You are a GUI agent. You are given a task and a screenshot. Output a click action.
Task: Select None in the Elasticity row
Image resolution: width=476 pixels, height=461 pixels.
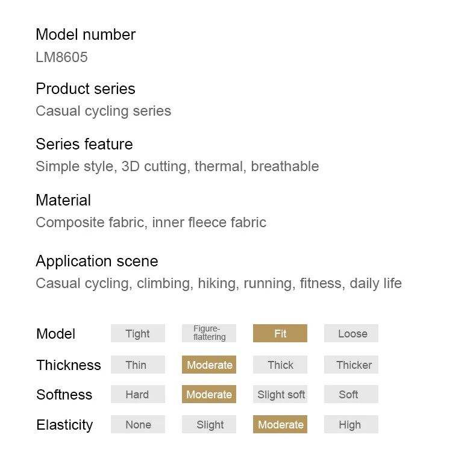pos(138,424)
